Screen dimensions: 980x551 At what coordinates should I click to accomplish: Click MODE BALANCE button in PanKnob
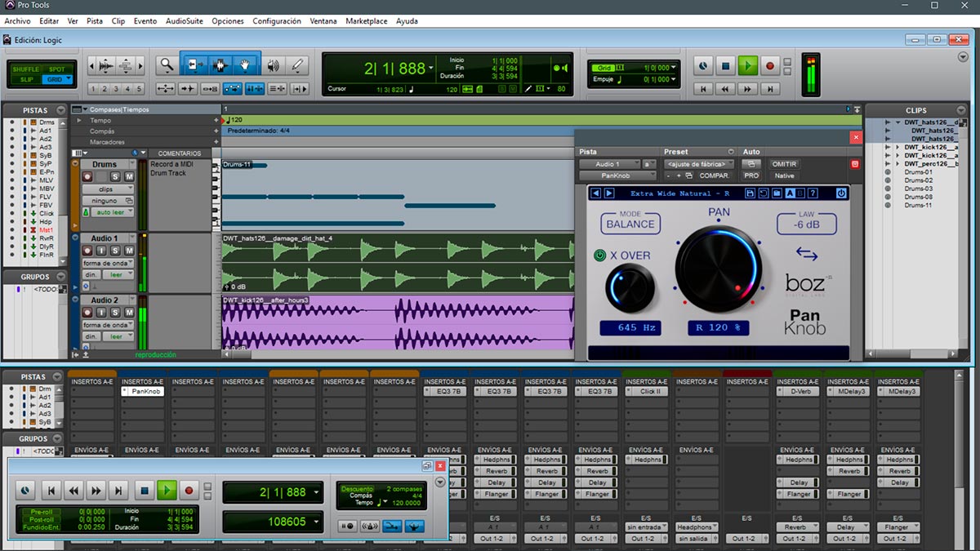(630, 221)
